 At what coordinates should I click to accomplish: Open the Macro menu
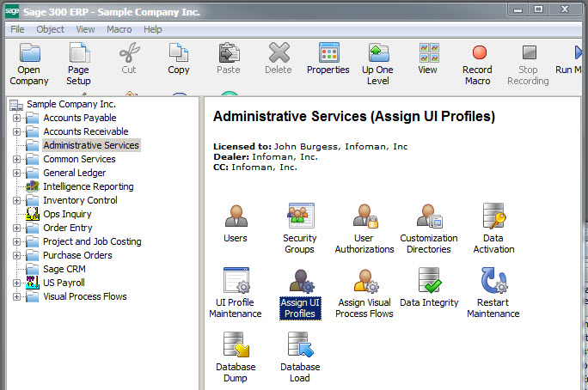pos(119,29)
